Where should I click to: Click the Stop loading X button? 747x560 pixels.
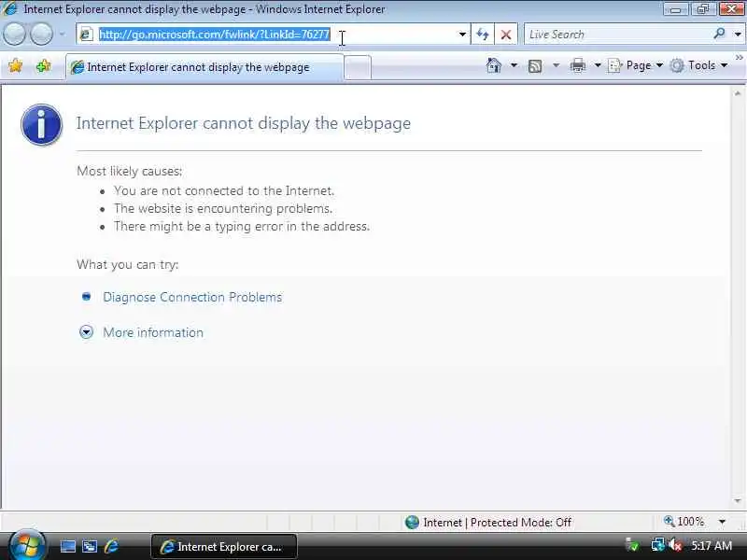[x=506, y=35]
